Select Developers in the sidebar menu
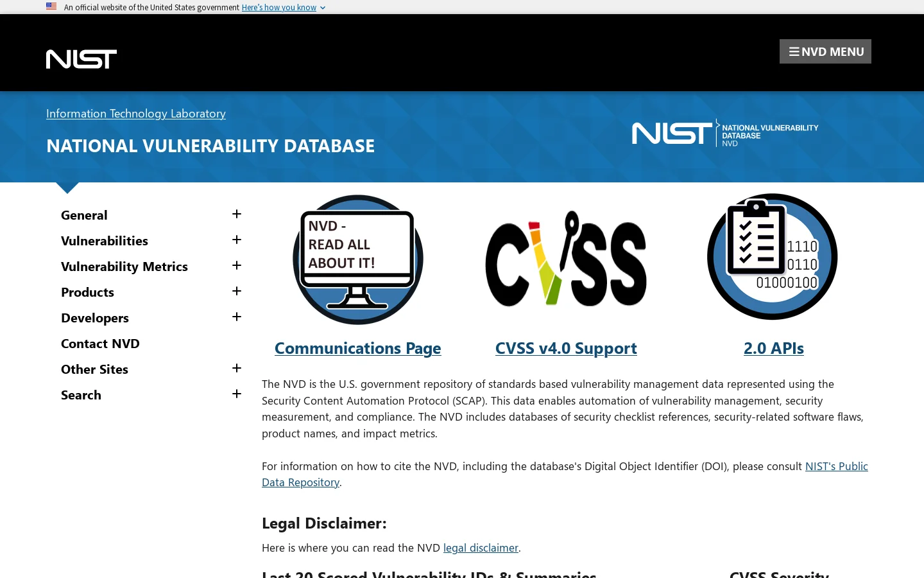 [x=95, y=318]
